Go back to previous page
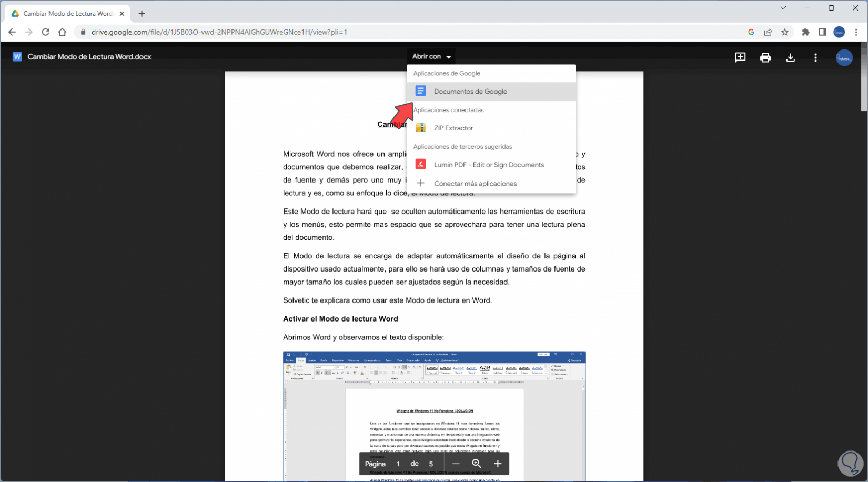Viewport: 868px width, 482px height. coord(12,32)
